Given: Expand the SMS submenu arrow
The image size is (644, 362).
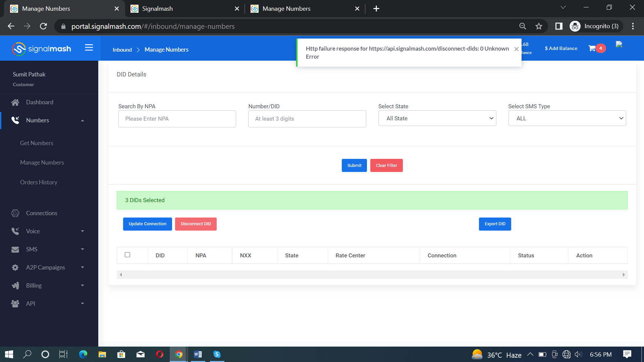Looking at the screenshot, I should click(x=83, y=249).
